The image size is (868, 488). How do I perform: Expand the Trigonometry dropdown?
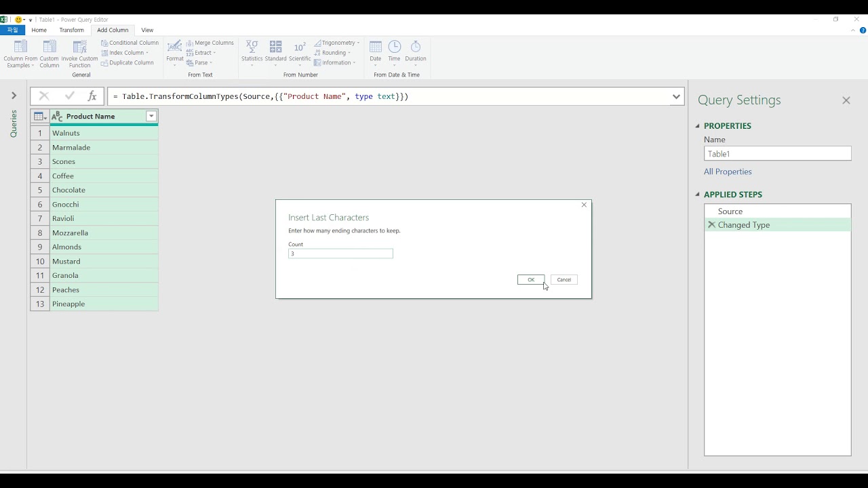pyautogui.click(x=337, y=43)
